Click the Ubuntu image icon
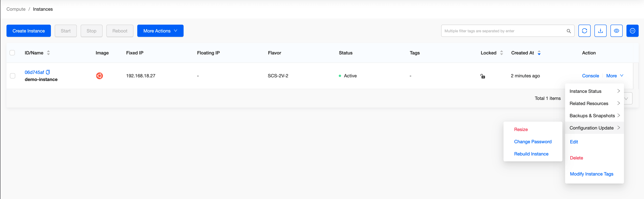Screen dimensions: 644x199 pos(100,76)
